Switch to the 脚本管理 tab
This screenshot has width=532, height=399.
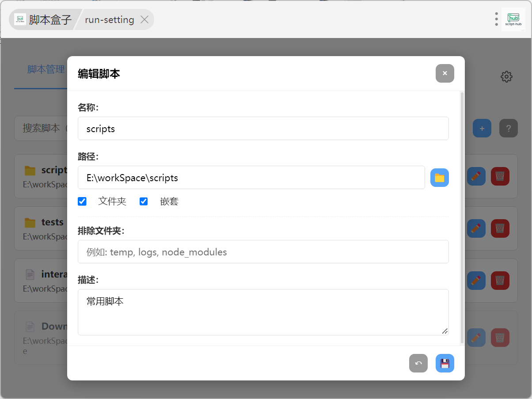click(46, 69)
